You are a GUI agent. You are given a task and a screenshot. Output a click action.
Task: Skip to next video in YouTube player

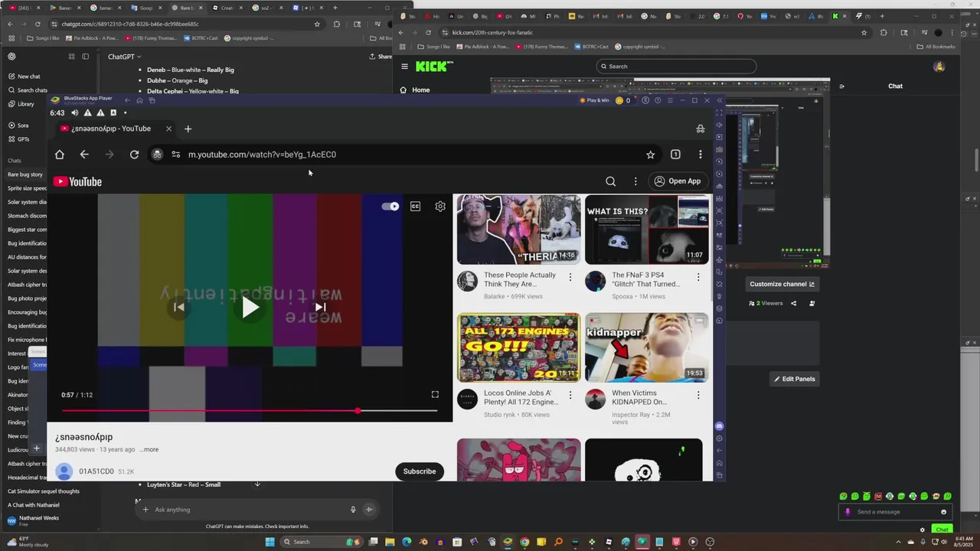click(x=320, y=307)
